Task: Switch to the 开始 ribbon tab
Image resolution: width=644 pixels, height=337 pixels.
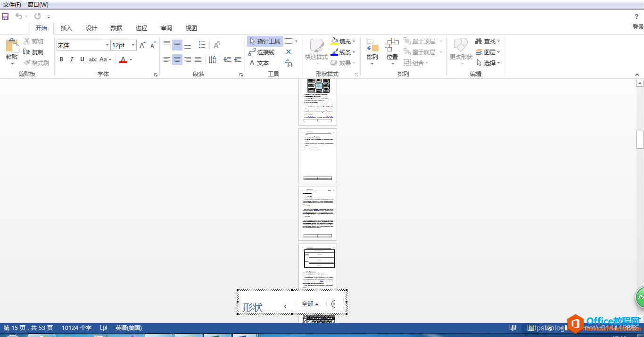Action: [41, 28]
